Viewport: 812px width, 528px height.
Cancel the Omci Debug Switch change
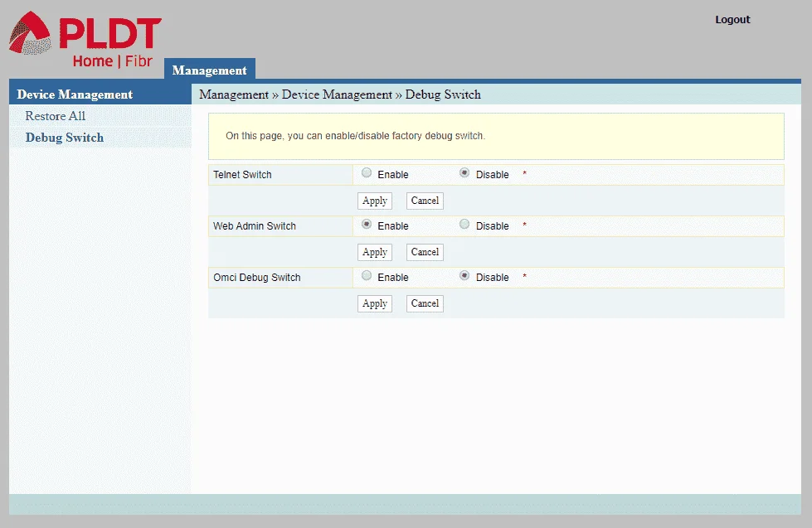(x=425, y=303)
